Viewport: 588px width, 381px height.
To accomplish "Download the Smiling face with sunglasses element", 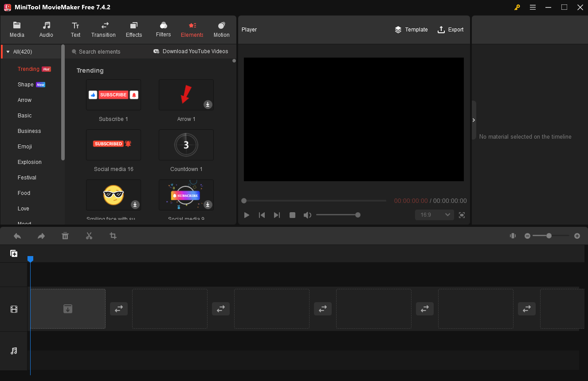I will click(135, 205).
